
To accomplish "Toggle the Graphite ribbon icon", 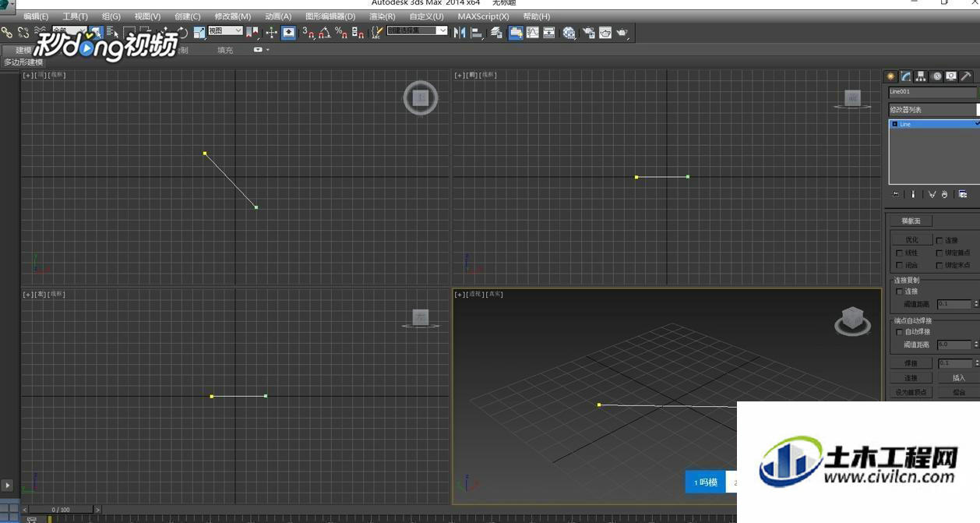I will coord(516,33).
